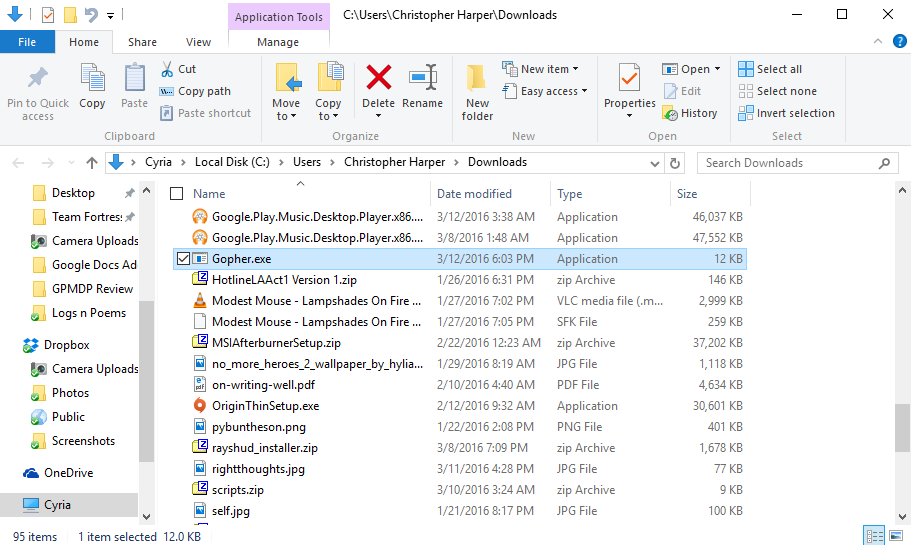Click Select none
The image size is (911, 545).
coord(777,91)
